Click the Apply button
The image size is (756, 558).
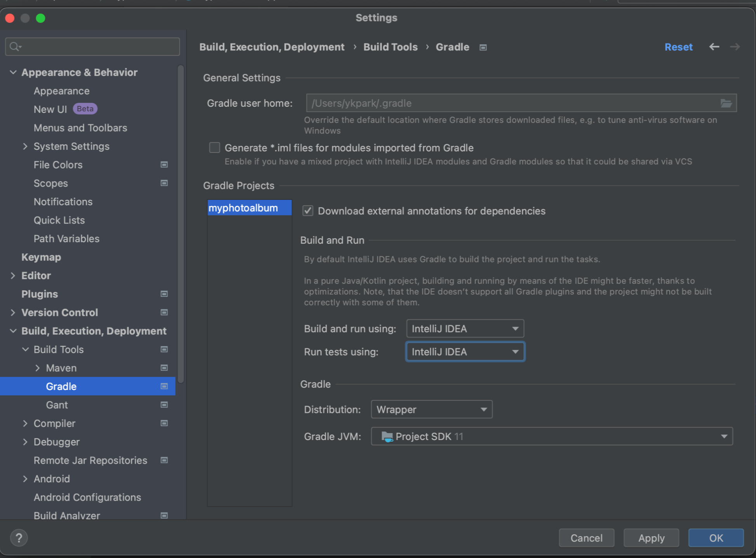(x=651, y=538)
